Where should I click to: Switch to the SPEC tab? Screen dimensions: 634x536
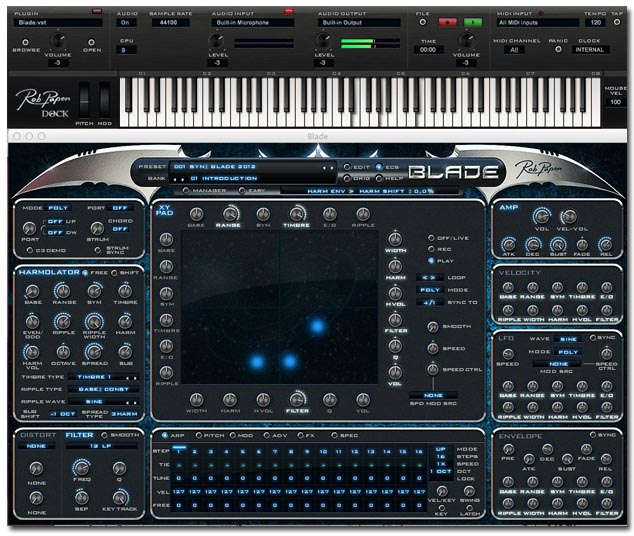(x=334, y=435)
